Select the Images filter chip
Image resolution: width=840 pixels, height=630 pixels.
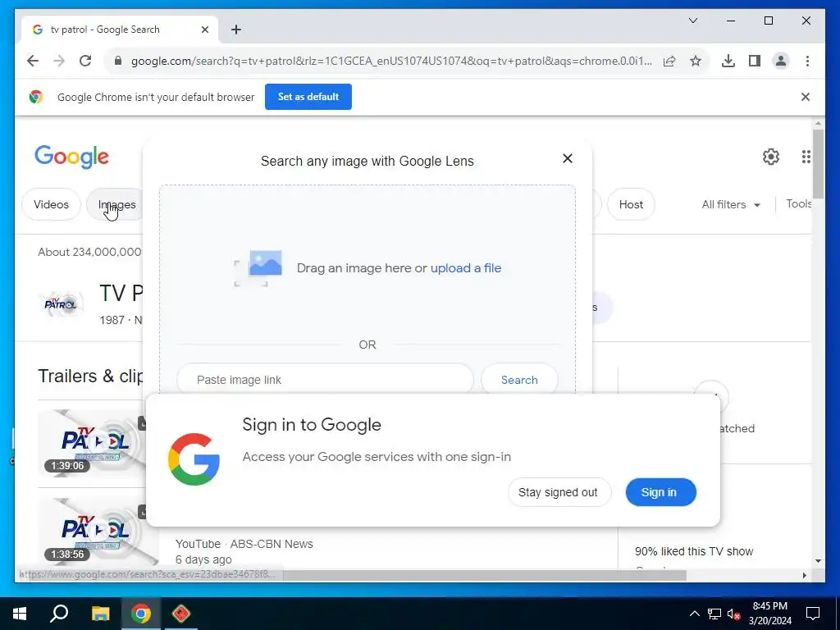(116, 204)
